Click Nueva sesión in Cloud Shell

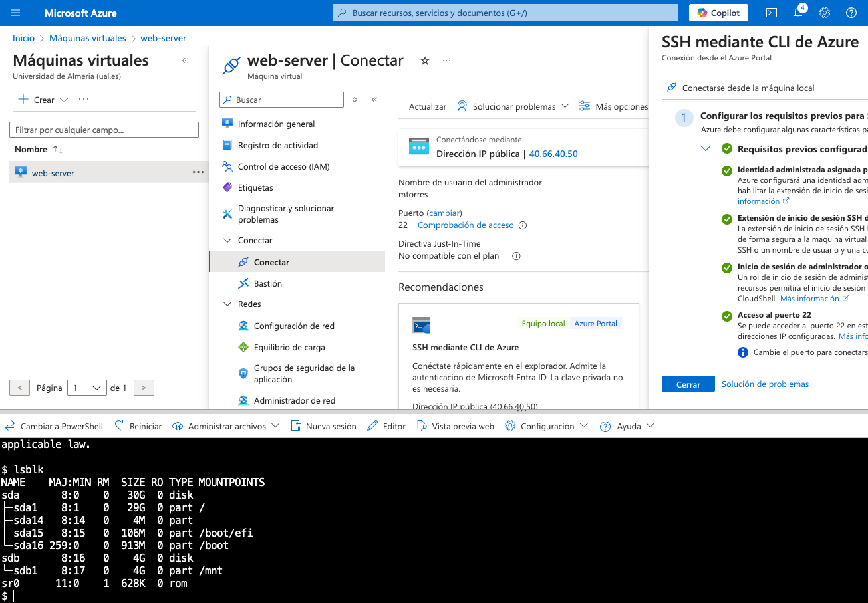(x=323, y=426)
